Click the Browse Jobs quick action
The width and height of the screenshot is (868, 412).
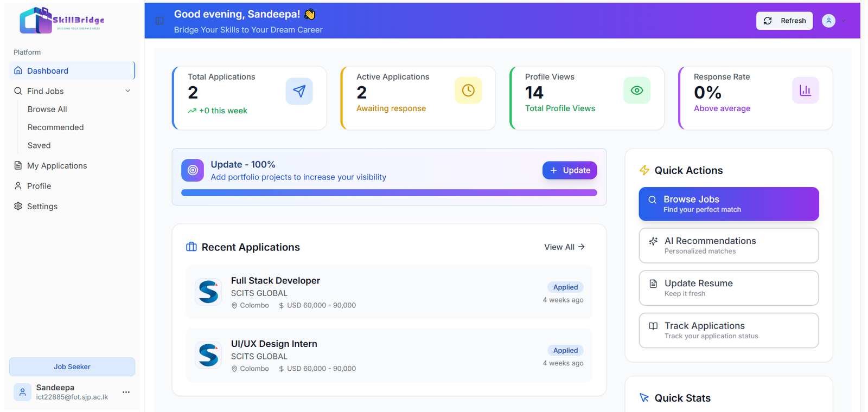pos(728,204)
